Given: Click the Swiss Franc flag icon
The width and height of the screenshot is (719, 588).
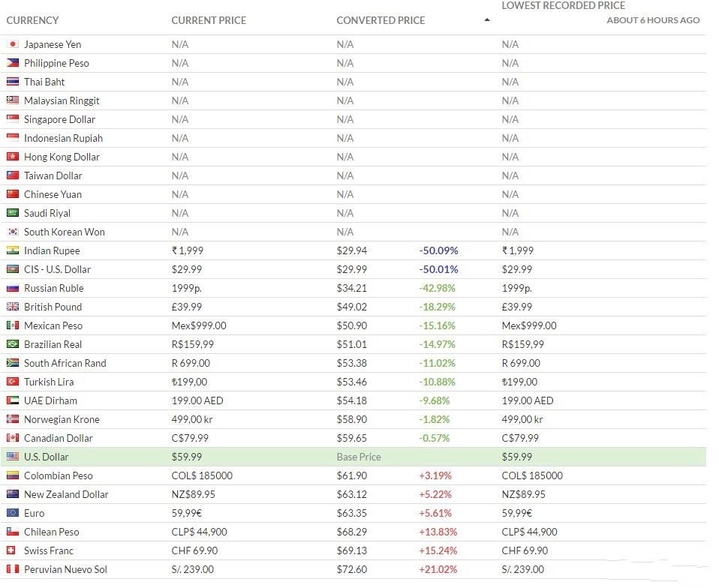Looking at the screenshot, I should coord(12,550).
